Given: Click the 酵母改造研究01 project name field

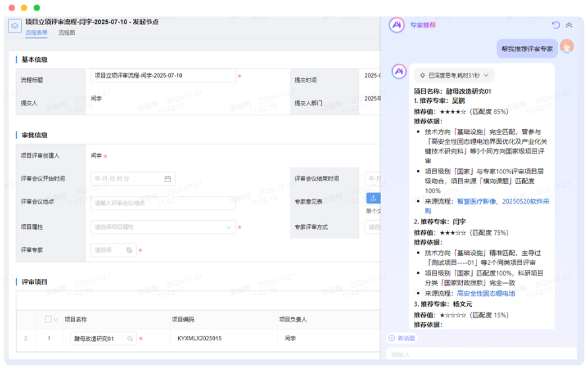Looking at the screenshot, I should (x=103, y=339).
